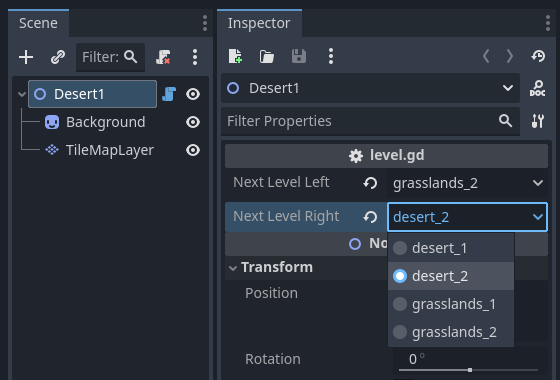Select the TileMapLayer node
The height and width of the screenshot is (380, 560).
tap(110, 150)
